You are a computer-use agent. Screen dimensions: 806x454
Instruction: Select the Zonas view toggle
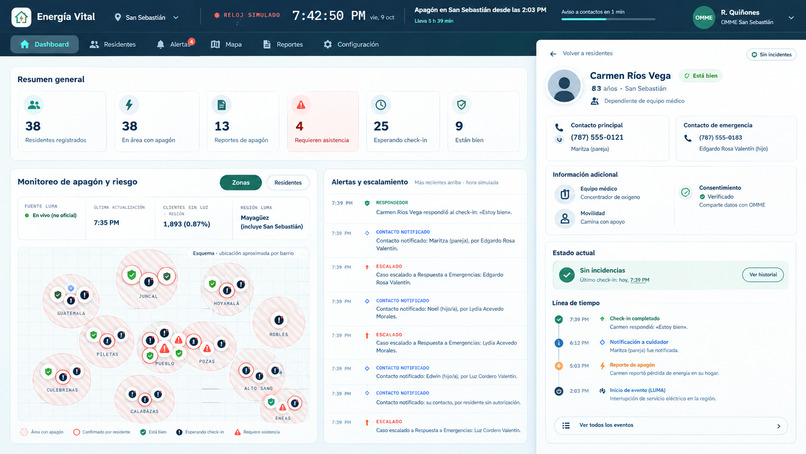[241, 183]
